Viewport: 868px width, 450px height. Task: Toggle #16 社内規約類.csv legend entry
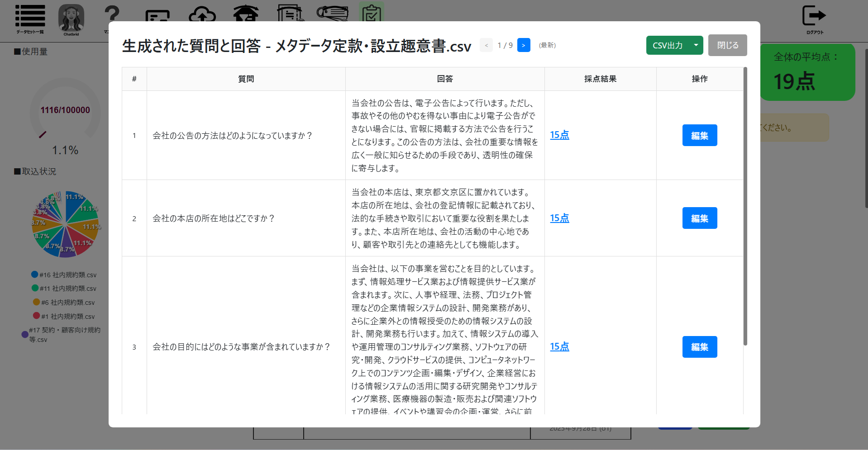pyautogui.click(x=64, y=275)
